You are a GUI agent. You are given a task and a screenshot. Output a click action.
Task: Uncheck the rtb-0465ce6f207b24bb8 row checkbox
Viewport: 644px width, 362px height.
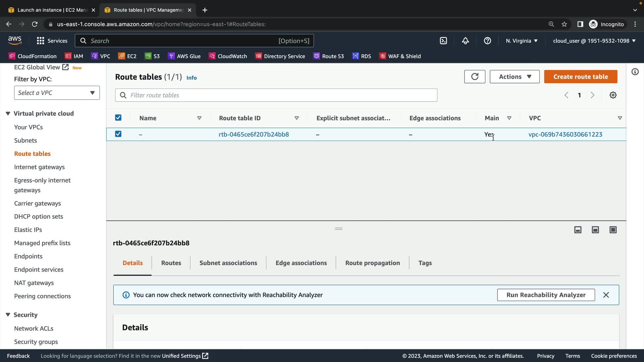pos(118,134)
